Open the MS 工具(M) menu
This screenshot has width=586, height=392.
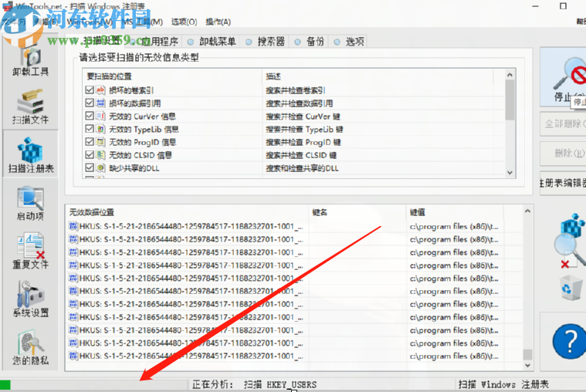(142, 22)
